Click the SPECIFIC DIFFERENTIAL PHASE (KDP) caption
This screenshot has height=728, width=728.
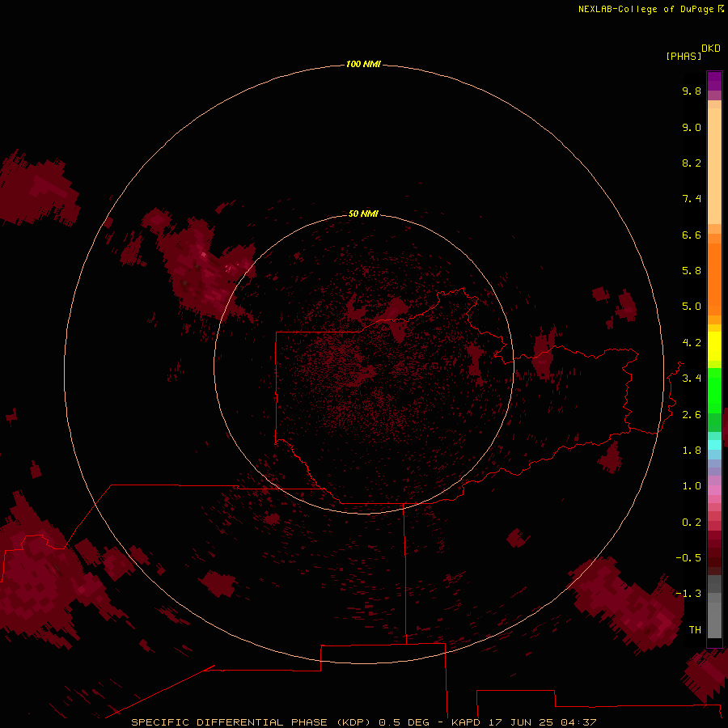click(251, 722)
